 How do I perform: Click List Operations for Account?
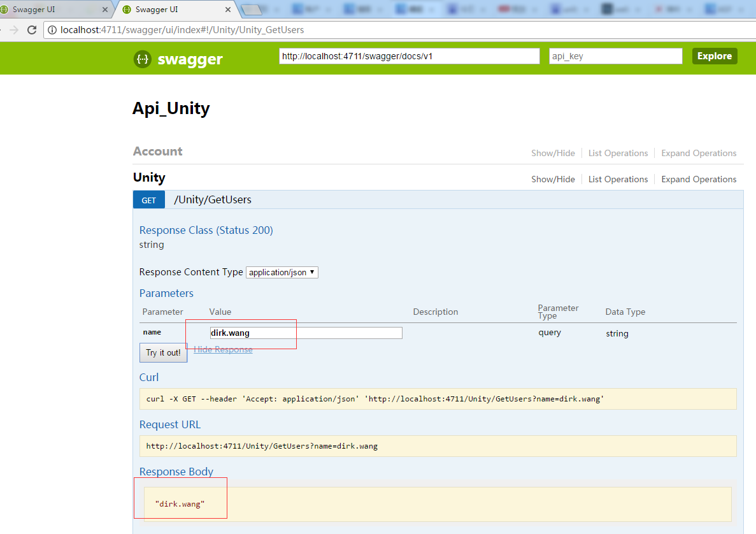pos(618,153)
